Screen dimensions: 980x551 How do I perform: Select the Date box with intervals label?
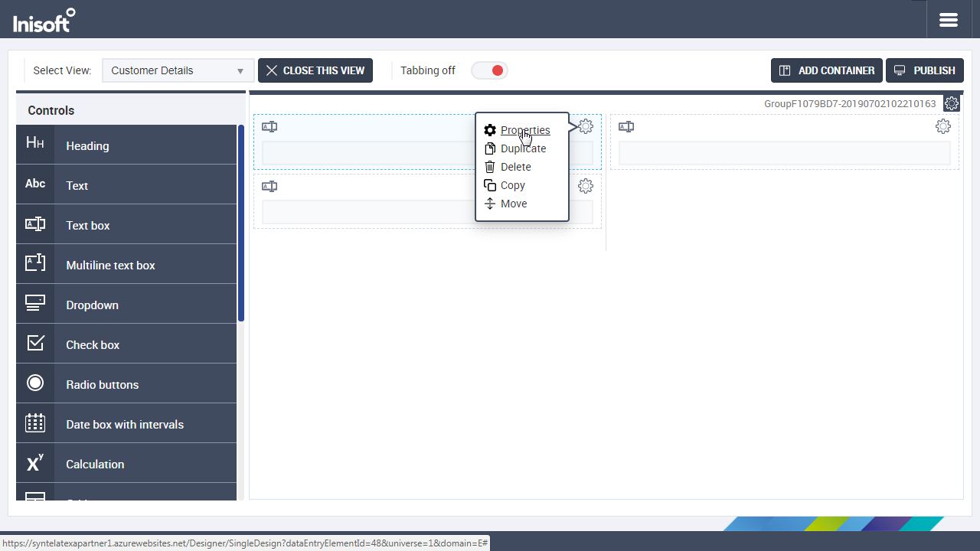point(125,424)
